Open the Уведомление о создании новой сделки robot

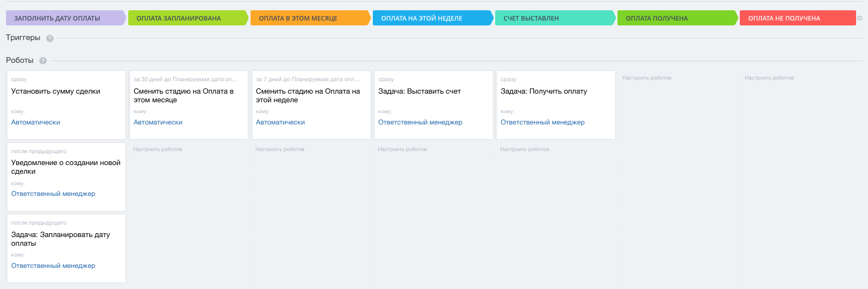65,167
